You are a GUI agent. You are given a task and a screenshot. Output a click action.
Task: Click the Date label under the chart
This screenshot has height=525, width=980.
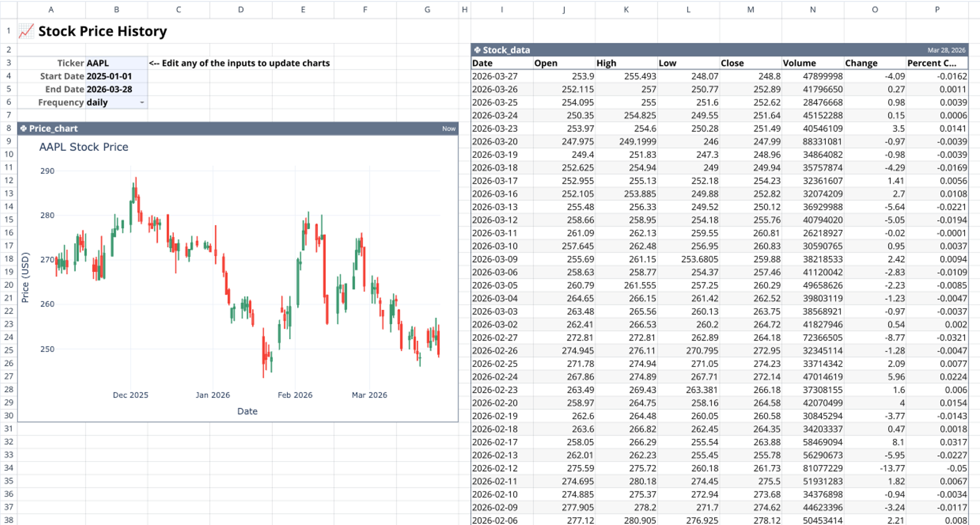tap(247, 411)
